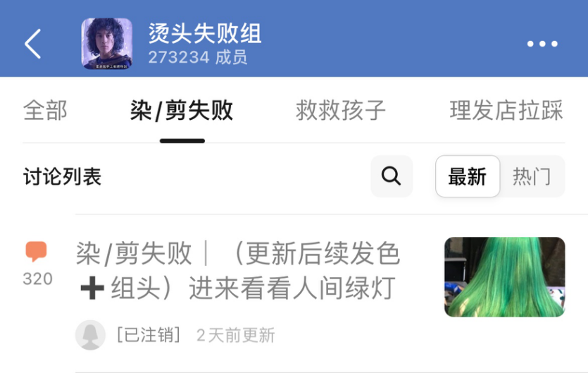
Task: Select the 全部 tab
Action: click(45, 111)
